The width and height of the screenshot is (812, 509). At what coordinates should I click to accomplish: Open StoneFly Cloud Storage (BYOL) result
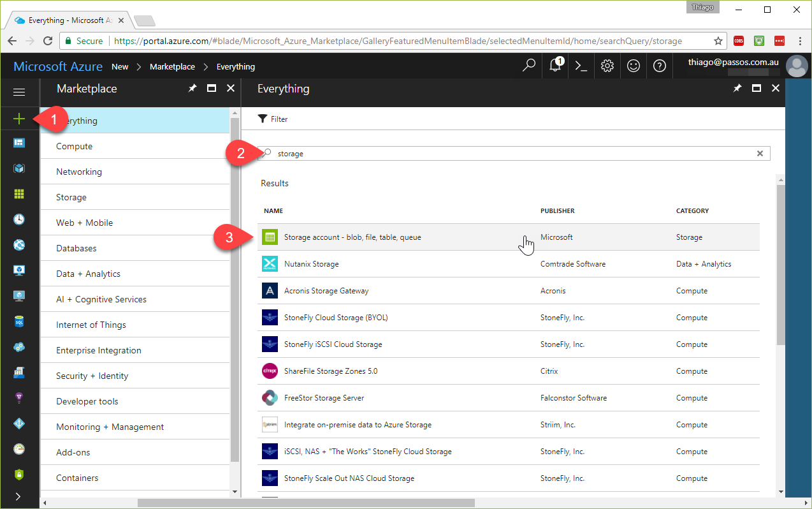pos(509,318)
